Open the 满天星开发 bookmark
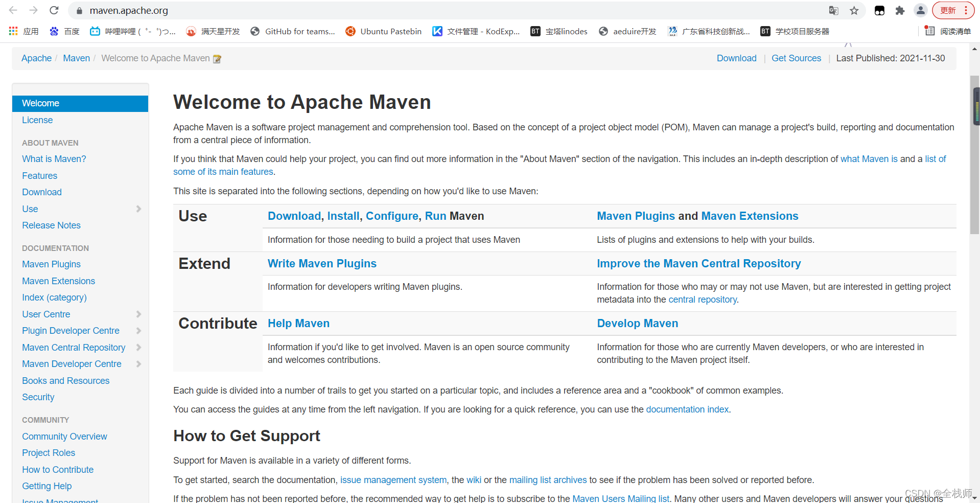The image size is (980, 503). [x=213, y=31]
